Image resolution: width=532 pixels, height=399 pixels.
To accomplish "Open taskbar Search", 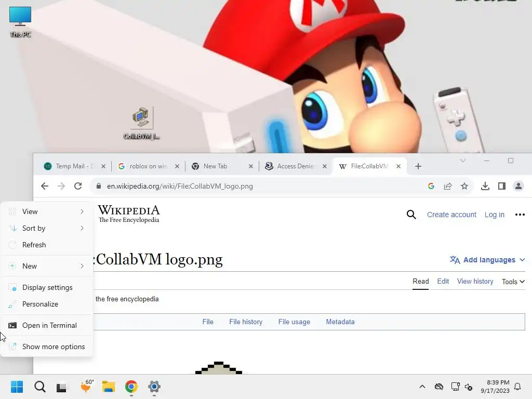I will (39, 387).
